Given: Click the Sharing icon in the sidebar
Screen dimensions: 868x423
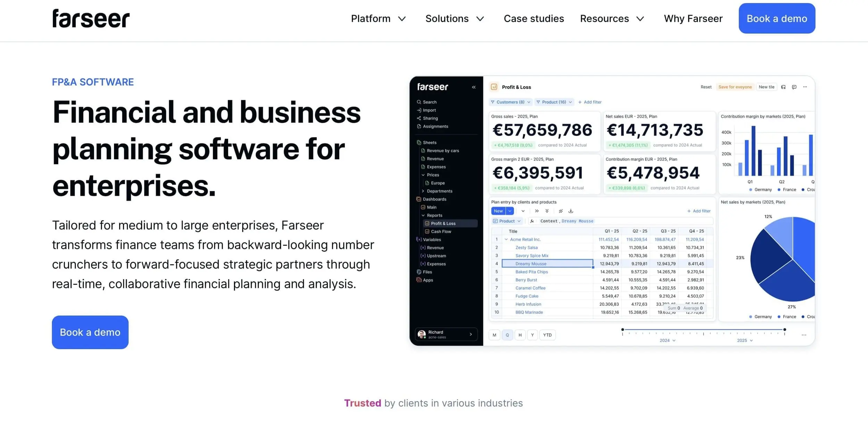Looking at the screenshot, I should pyautogui.click(x=419, y=118).
